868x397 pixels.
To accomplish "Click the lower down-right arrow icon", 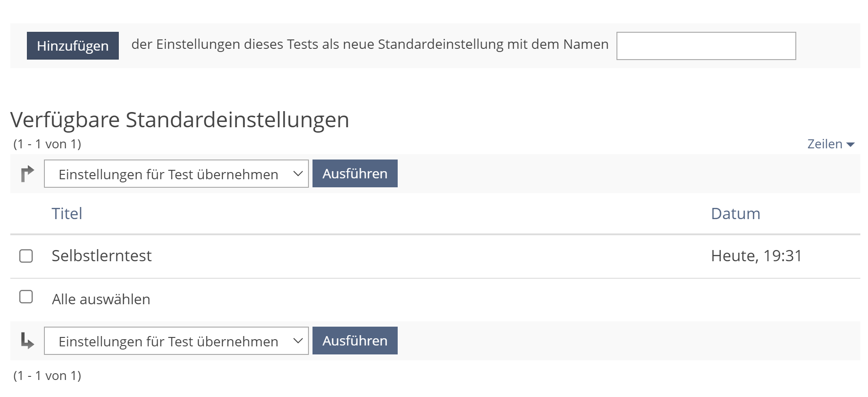I will (27, 341).
